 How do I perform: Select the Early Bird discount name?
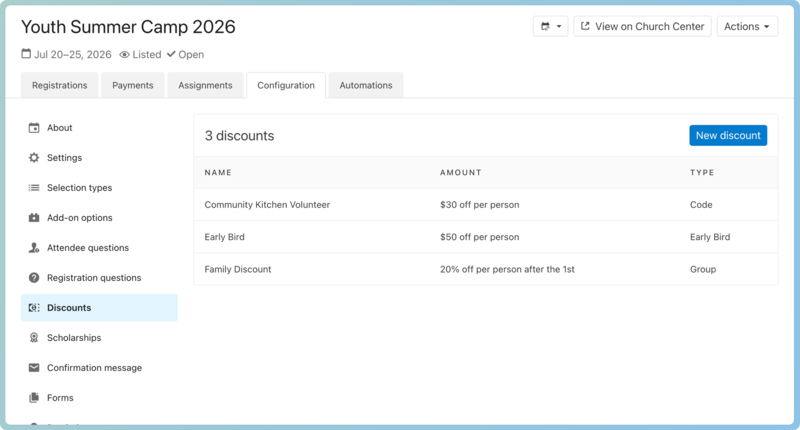coord(225,237)
